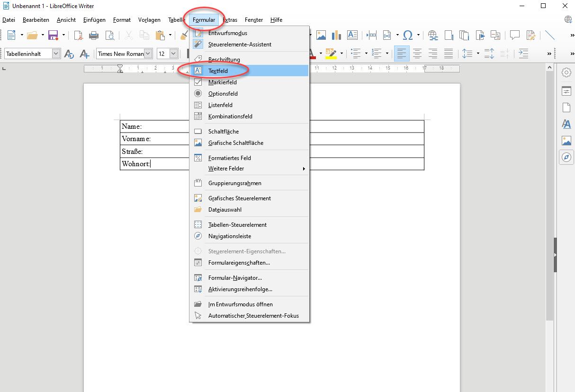The width and height of the screenshot is (575, 392).
Task: Open sidebar settings with the gear icon
Action: pyautogui.click(x=566, y=72)
